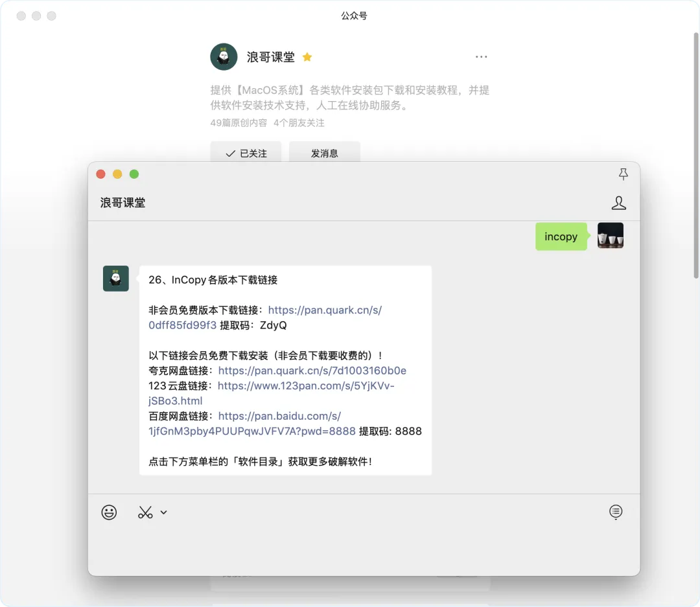Screen dimensions: 700x607
Task: Click 提取码: 8888 text
Action: (391, 431)
